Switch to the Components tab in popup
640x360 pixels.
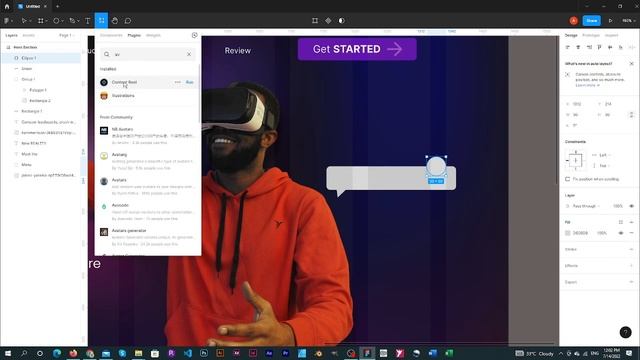[111, 36]
